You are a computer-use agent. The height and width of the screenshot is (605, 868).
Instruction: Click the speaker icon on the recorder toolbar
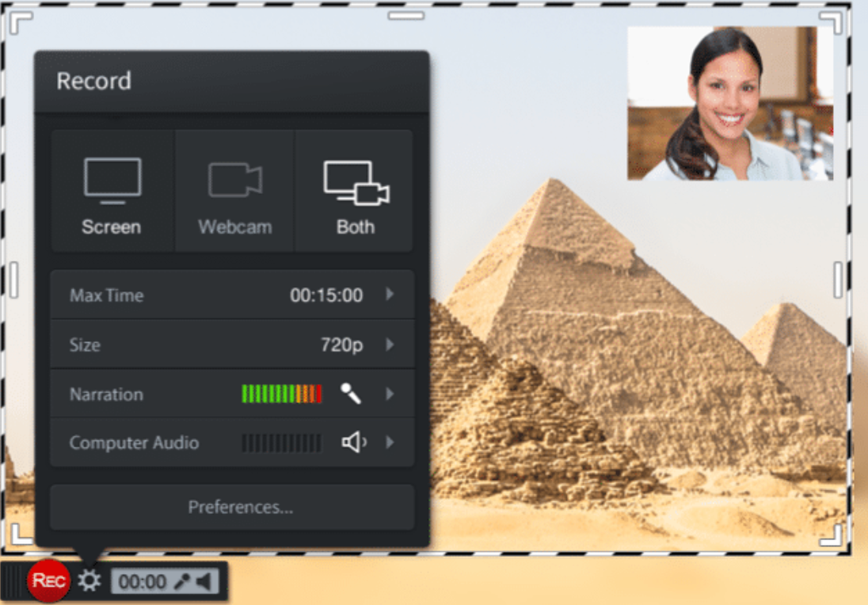[x=204, y=580]
